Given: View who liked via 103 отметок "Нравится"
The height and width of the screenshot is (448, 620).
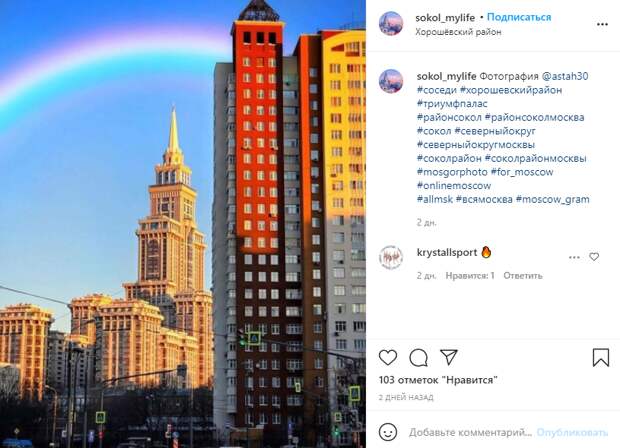Looking at the screenshot, I should pos(438,380).
